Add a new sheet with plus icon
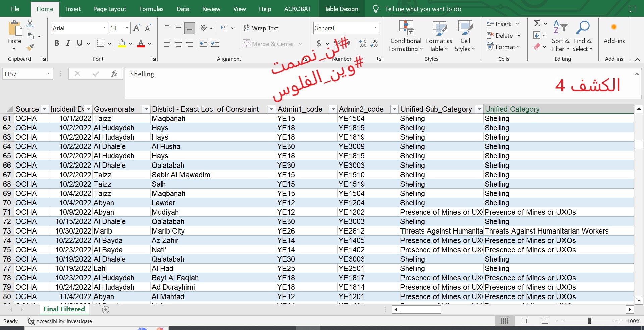The width and height of the screenshot is (644, 330). pos(106,310)
